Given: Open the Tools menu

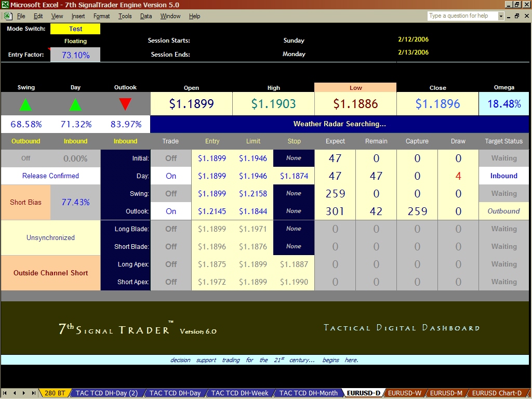Looking at the screenshot, I should 125,16.
